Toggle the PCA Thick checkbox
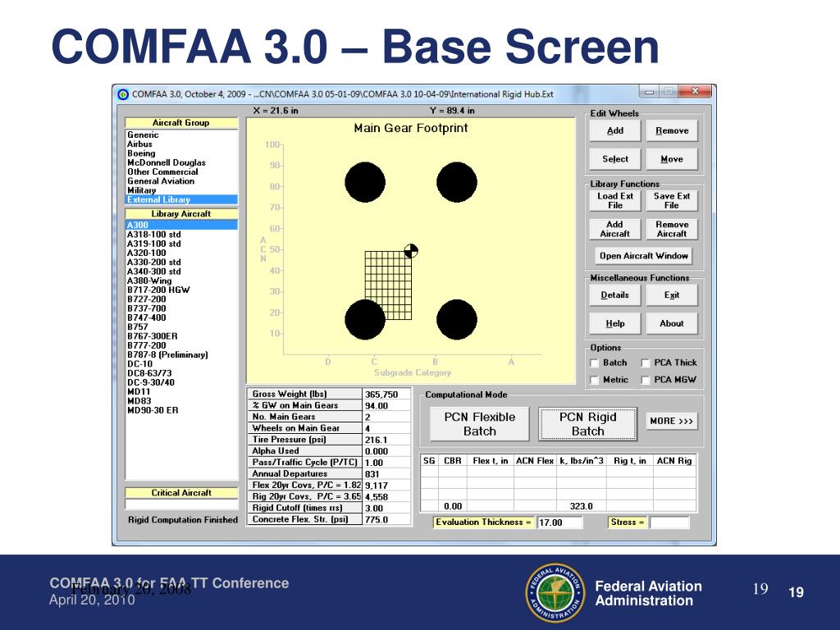 click(x=646, y=363)
